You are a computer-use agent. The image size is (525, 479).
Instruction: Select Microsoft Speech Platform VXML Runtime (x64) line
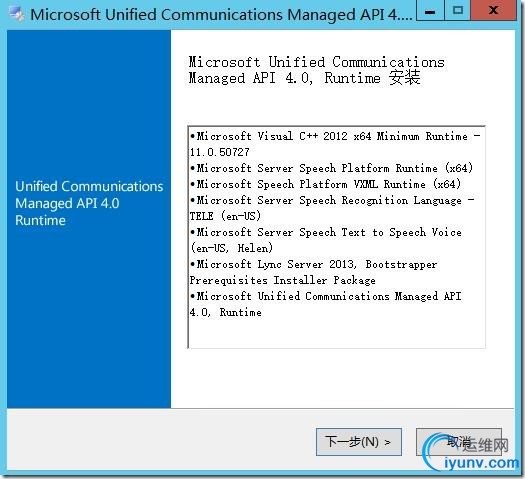pyautogui.click(x=325, y=184)
